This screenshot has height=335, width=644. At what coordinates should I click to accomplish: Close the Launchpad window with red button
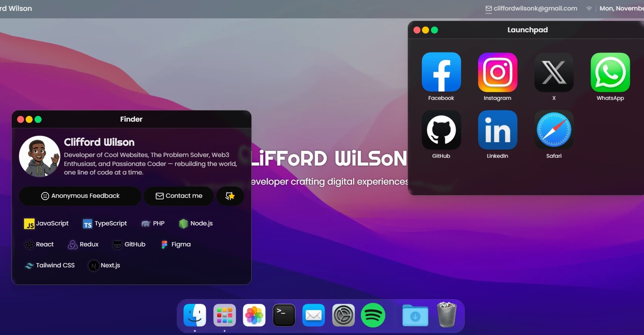pyautogui.click(x=417, y=30)
